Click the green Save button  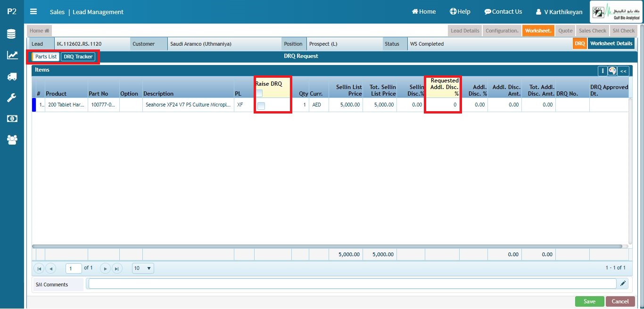(x=589, y=301)
